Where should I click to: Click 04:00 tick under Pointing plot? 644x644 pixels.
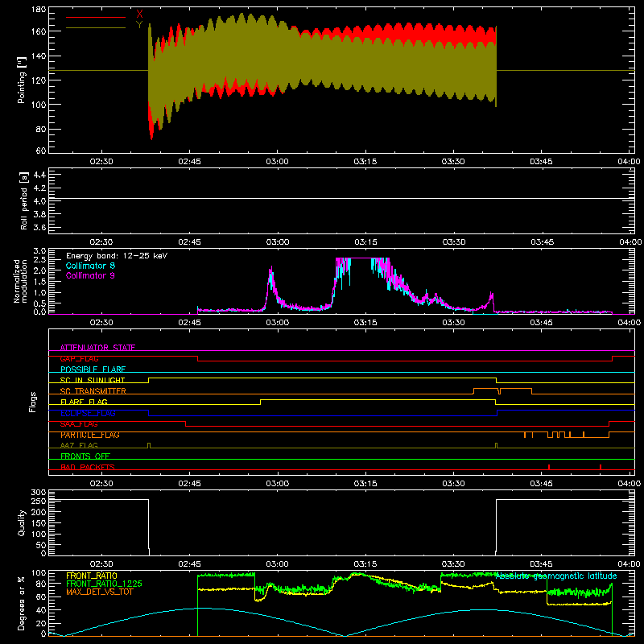(x=629, y=162)
